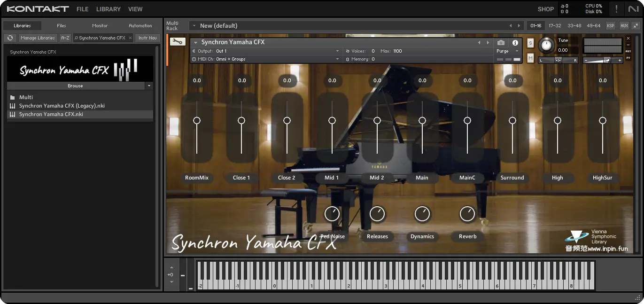Image resolution: width=644 pixels, height=304 pixels.
Task: Open the Browse dropdown arrow
Action: (149, 86)
